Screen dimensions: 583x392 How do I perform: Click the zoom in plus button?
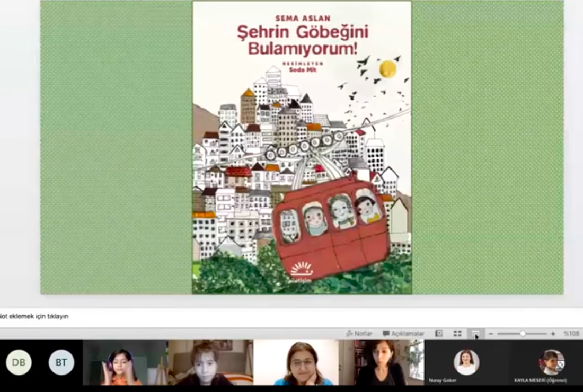pyautogui.click(x=553, y=334)
